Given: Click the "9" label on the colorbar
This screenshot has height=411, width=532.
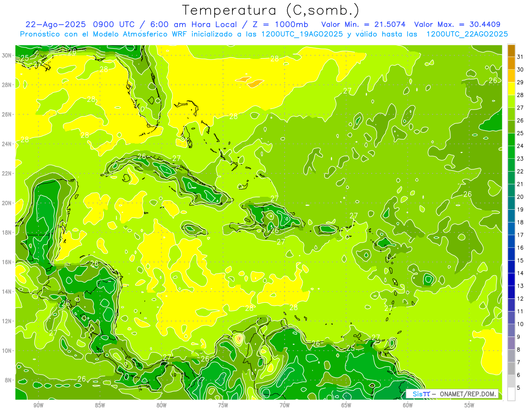Looking at the screenshot, I should pos(519,337).
